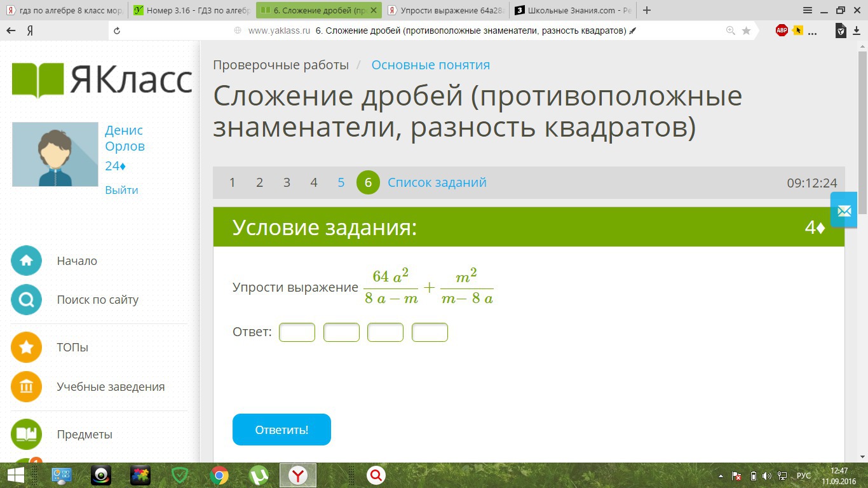Image resolution: width=868 pixels, height=488 pixels.
Task: Switch to the 'Номер 3.16 - ГДЗ' tab
Action: point(193,10)
